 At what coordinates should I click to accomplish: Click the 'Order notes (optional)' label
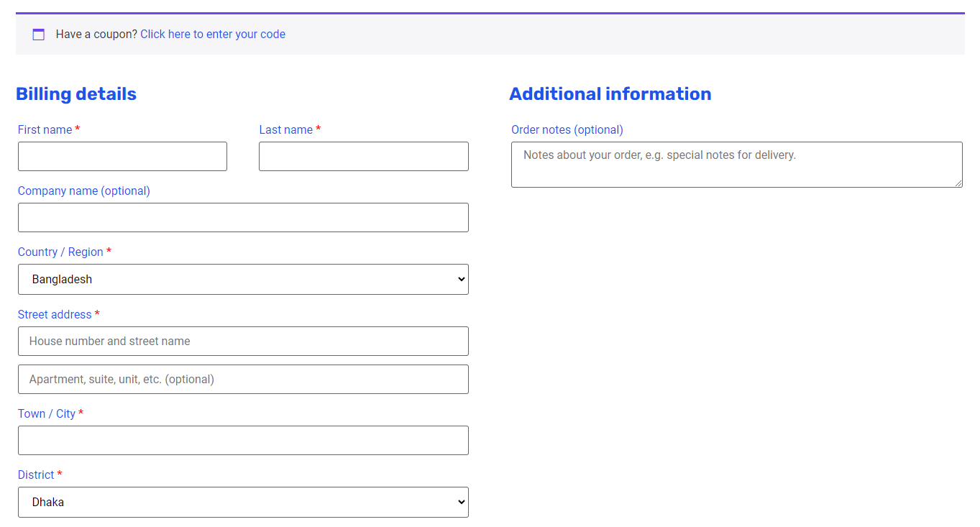(x=567, y=129)
